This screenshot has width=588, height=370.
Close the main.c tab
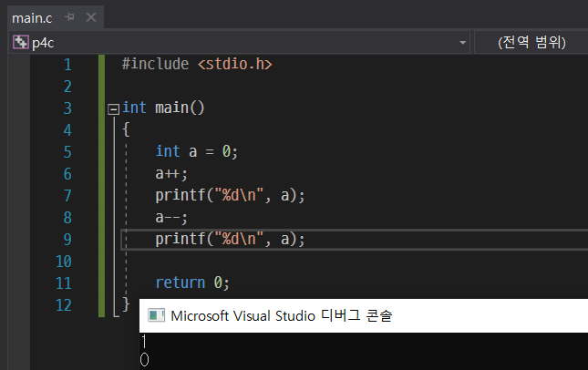(x=91, y=17)
